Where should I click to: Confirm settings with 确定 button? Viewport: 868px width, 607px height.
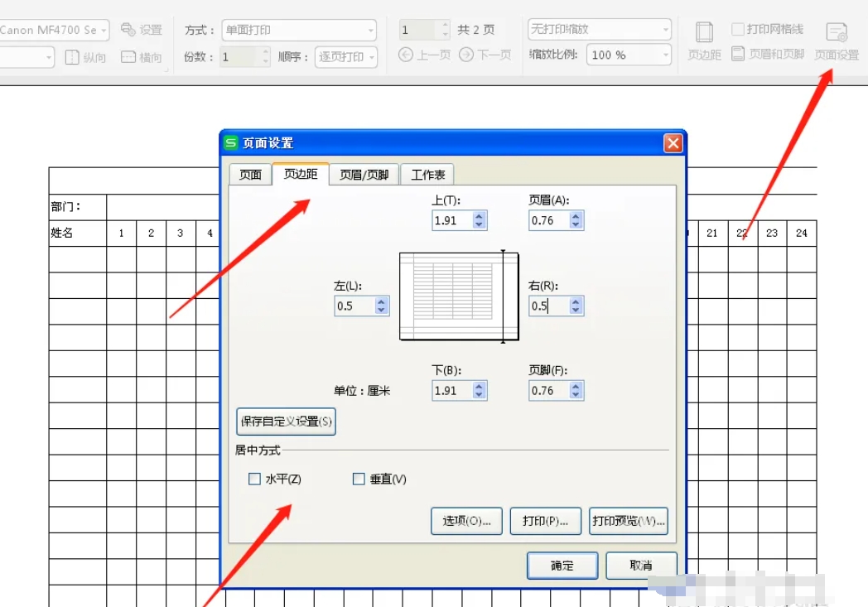[562, 566]
